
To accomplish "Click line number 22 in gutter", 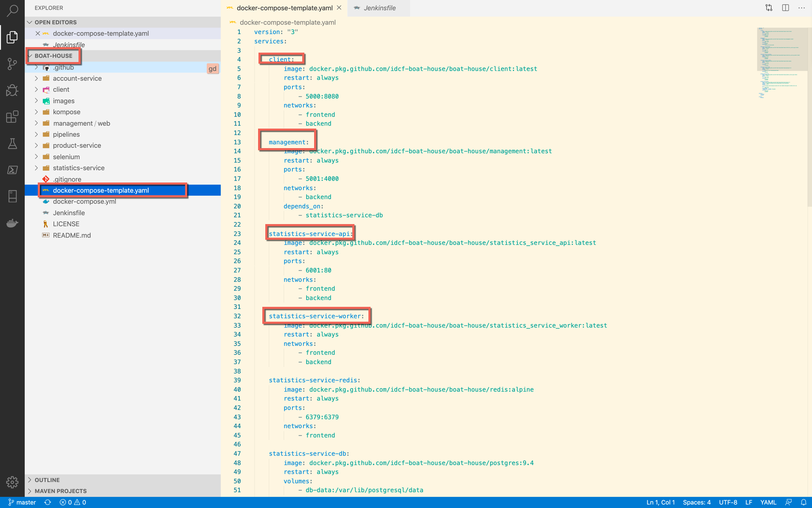I will (x=237, y=225).
